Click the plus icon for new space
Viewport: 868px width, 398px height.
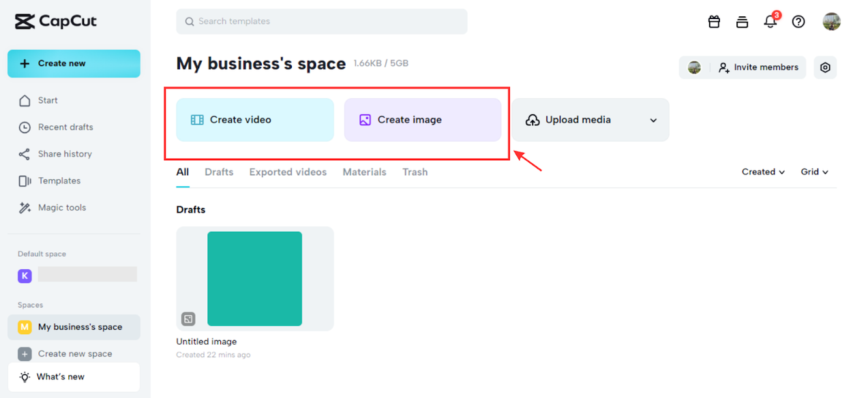point(25,354)
